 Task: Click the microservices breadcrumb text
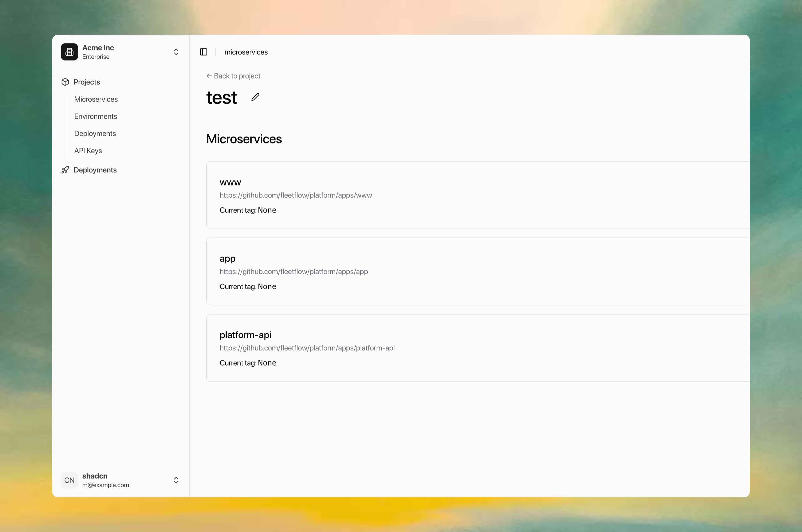point(246,52)
